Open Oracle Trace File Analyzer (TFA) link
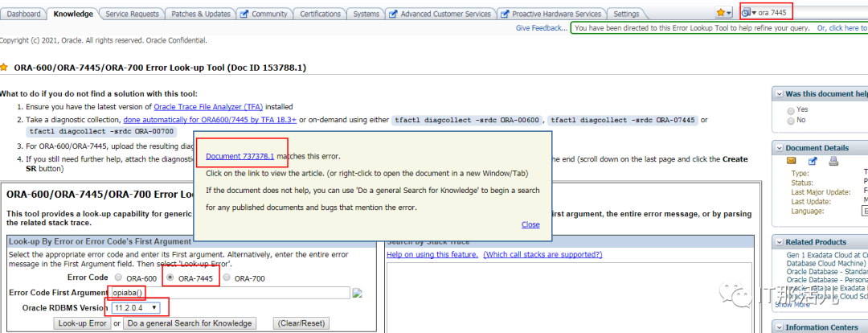 (208, 107)
